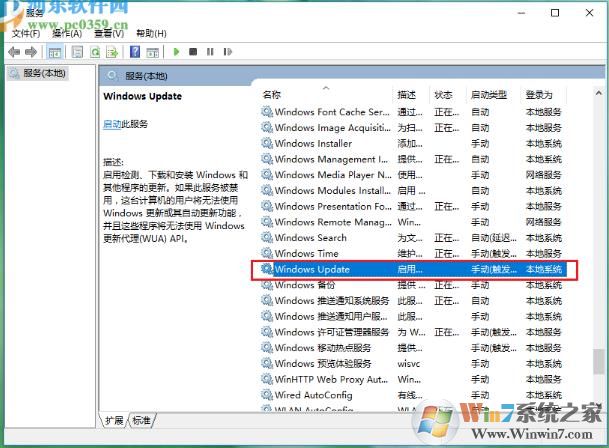The image size is (609, 448).
Task: Select Windows Image Acquisition row
Action: point(412,128)
